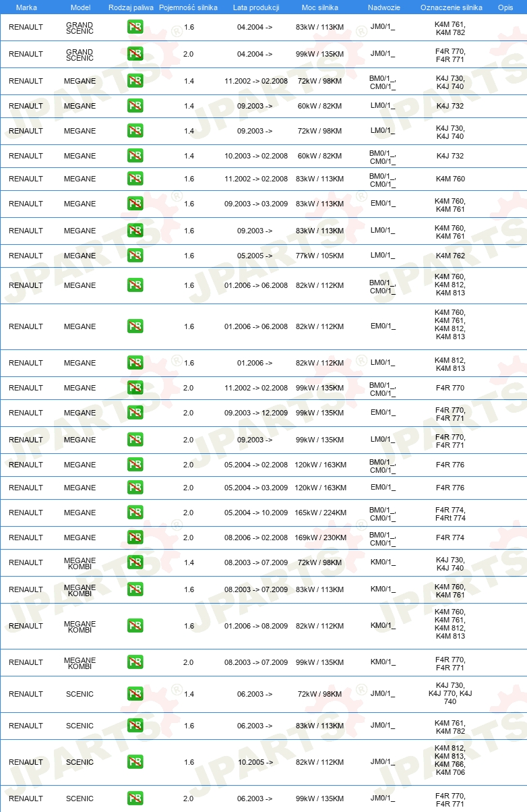Select the '77kW / 105KM' power cell
Image resolution: width=527 pixels, height=812 pixels.
click(320, 256)
